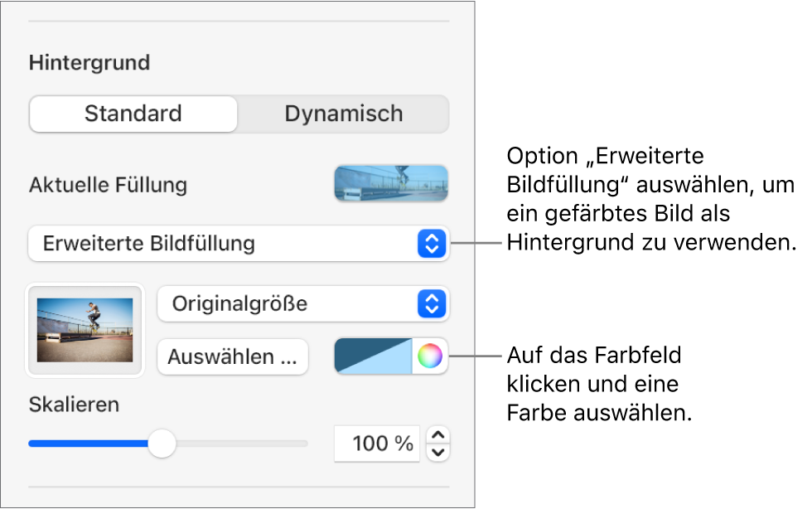Click the skateboarder image thumbnail
812x509 pixels.
click(x=85, y=330)
